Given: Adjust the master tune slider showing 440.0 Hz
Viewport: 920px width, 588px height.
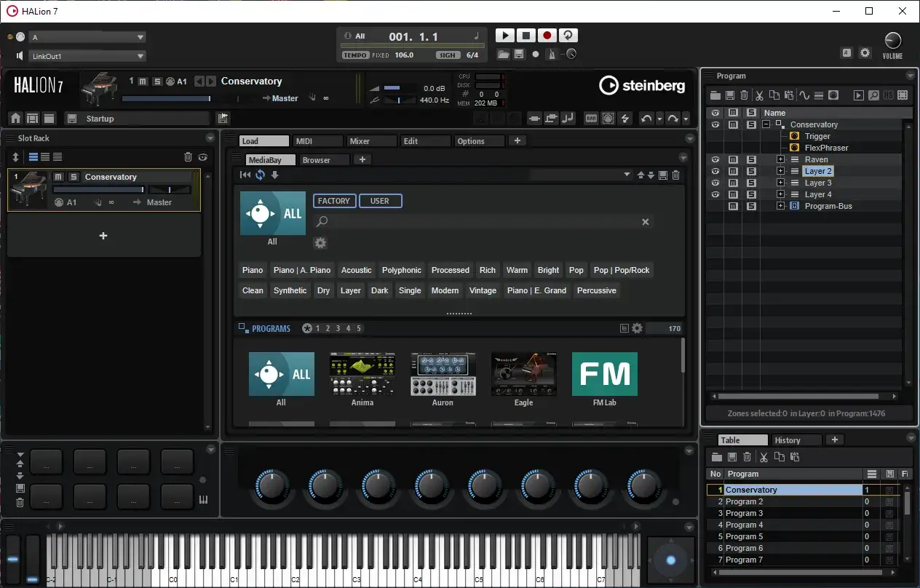Looking at the screenshot, I should [400, 100].
